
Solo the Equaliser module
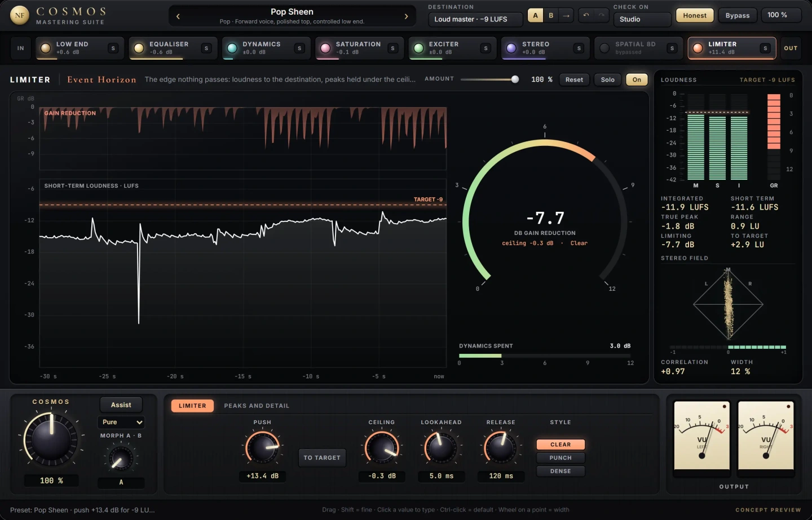tap(206, 48)
